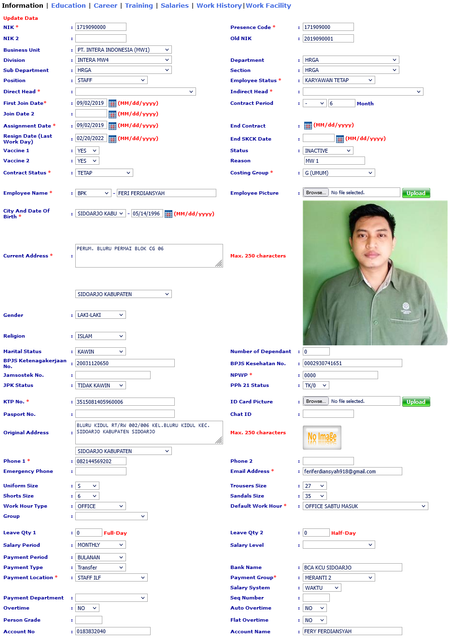Click Browse for ID Card Picture
This screenshot has width=450, height=640.
316,401
